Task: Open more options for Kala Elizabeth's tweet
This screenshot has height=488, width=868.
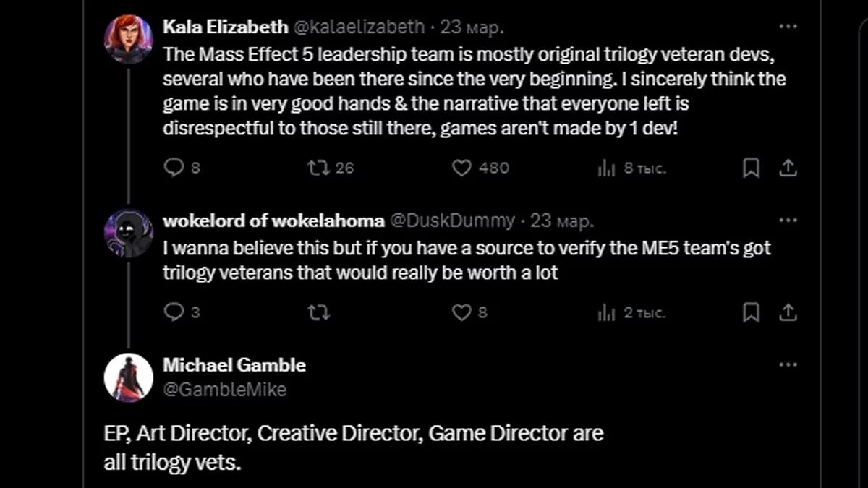Action: pos(788,27)
